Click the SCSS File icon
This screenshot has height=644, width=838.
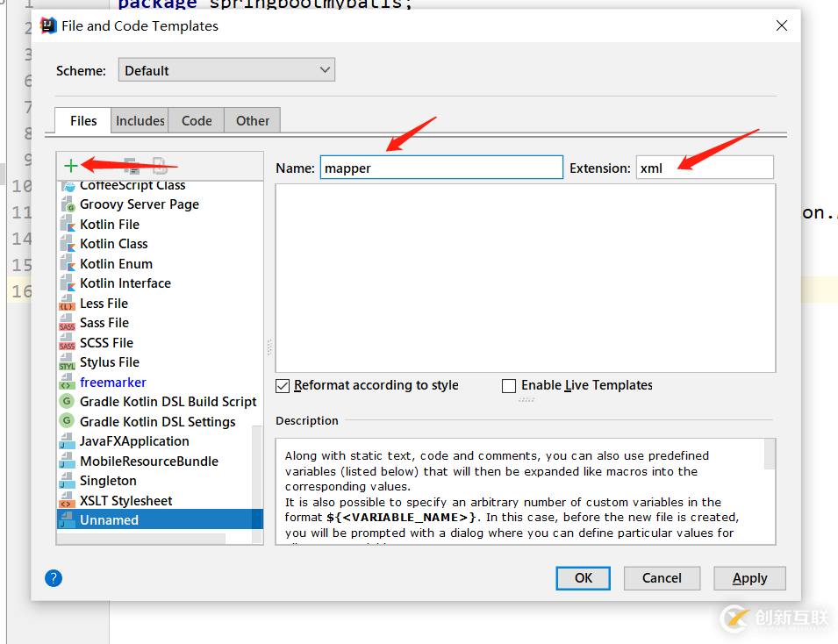67,343
